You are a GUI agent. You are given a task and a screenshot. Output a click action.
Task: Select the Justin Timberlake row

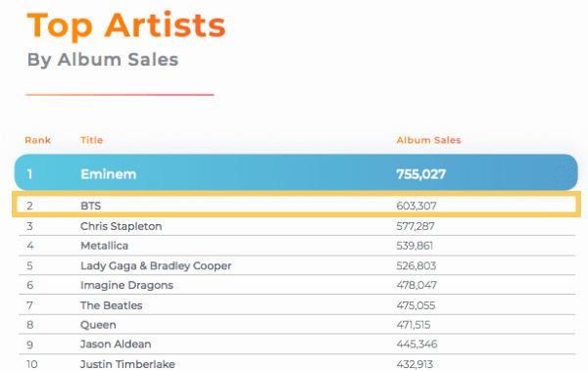(297, 363)
